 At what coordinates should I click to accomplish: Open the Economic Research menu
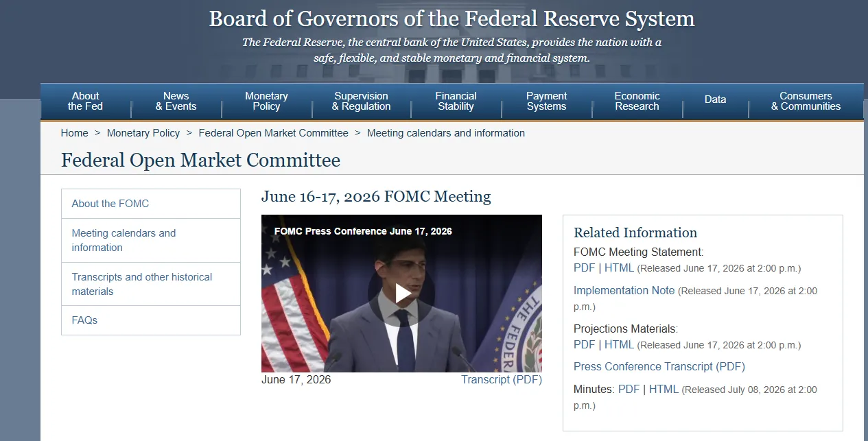(x=637, y=102)
